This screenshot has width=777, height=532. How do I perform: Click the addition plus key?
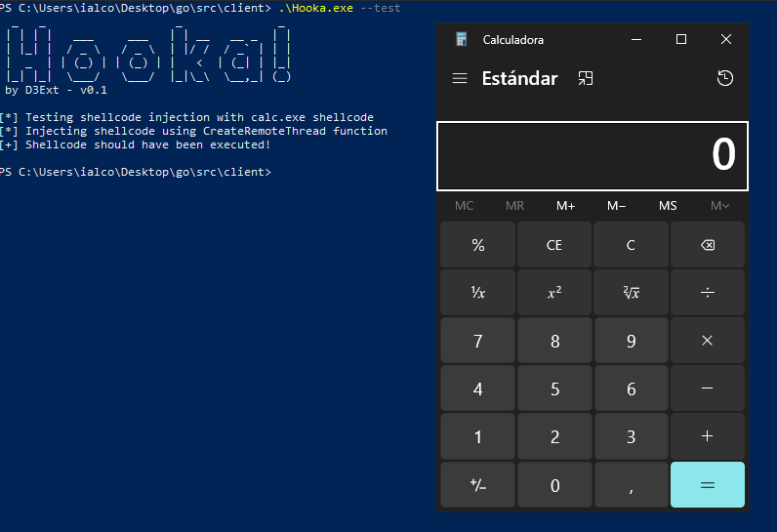click(x=707, y=436)
